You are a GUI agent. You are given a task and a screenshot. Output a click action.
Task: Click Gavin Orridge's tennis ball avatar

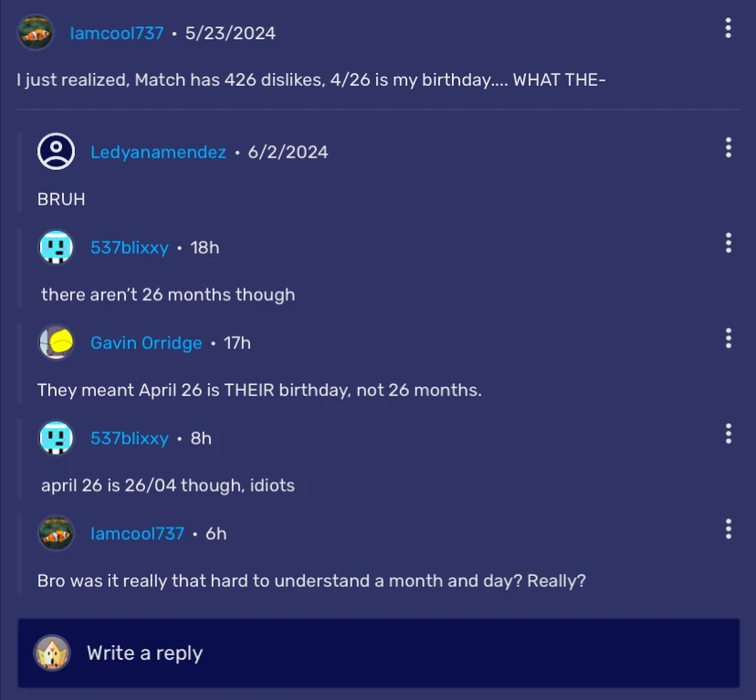[x=56, y=343]
